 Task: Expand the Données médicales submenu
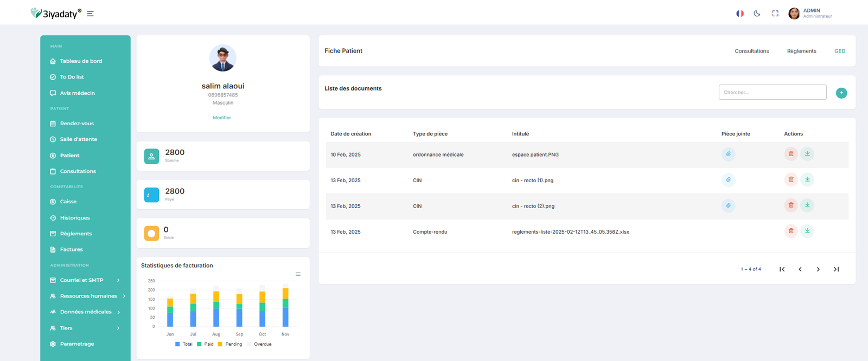coord(85,312)
